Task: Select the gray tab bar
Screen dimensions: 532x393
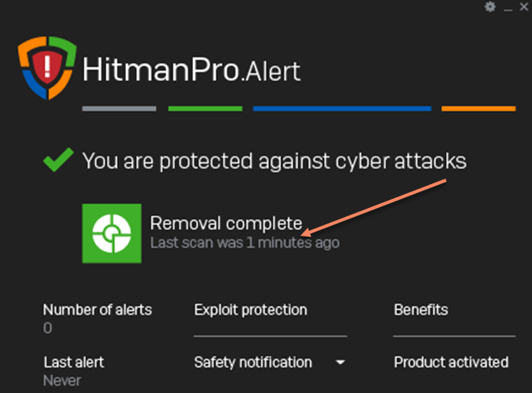Action: click(x=119, y=109)
